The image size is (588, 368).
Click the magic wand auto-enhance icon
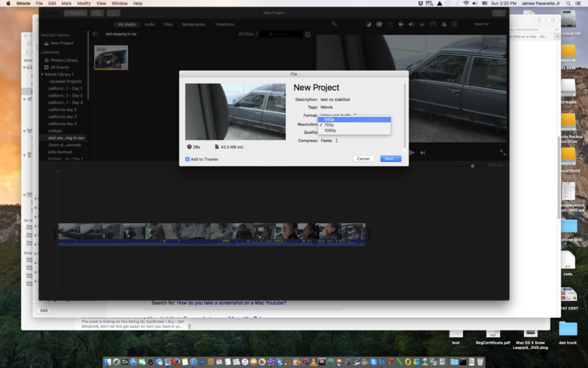(334, 24)
